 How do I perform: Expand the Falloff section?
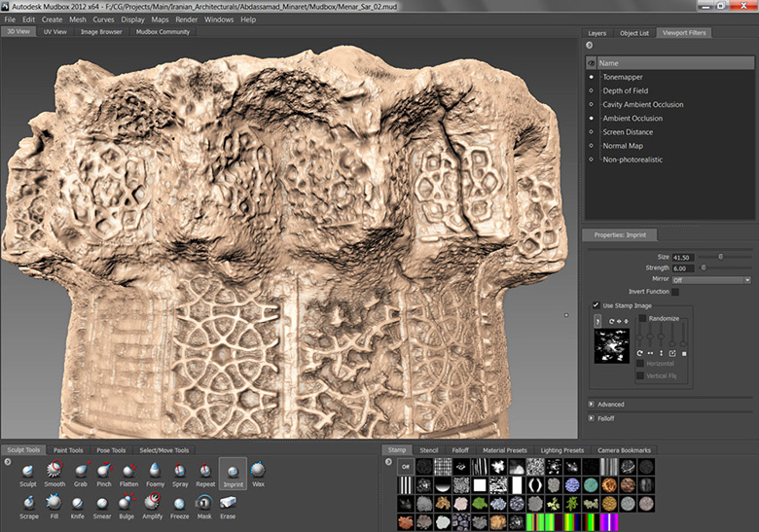pyautogui.click(x=591, y=417)
